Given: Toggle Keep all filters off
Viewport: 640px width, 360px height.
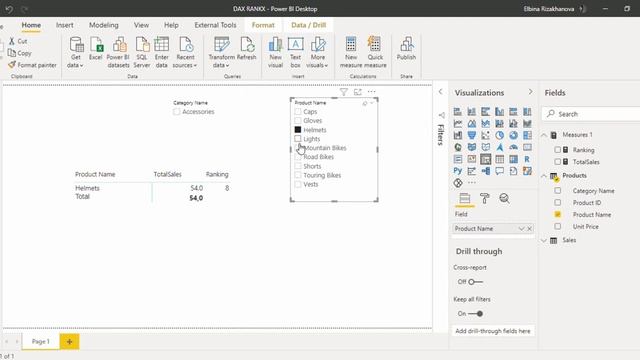Looking at the screenshot, I should [x=475, y=313].
